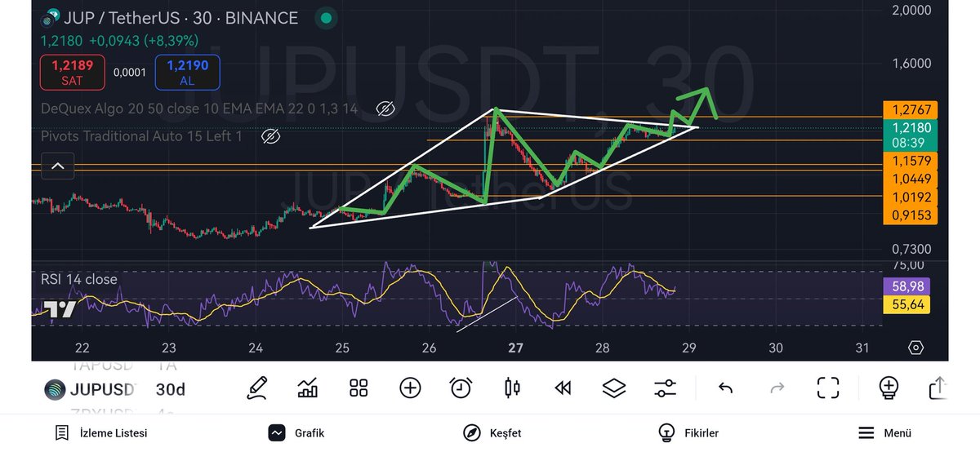Create an alert with alarm clock icon
This screenshot has height=452, width=980.
tap(461, 388)
